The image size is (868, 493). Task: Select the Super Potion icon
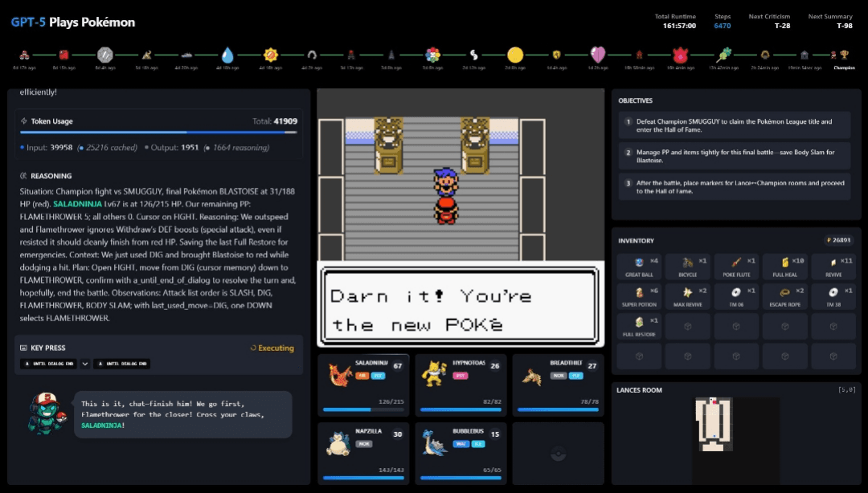tap(639, 295)
